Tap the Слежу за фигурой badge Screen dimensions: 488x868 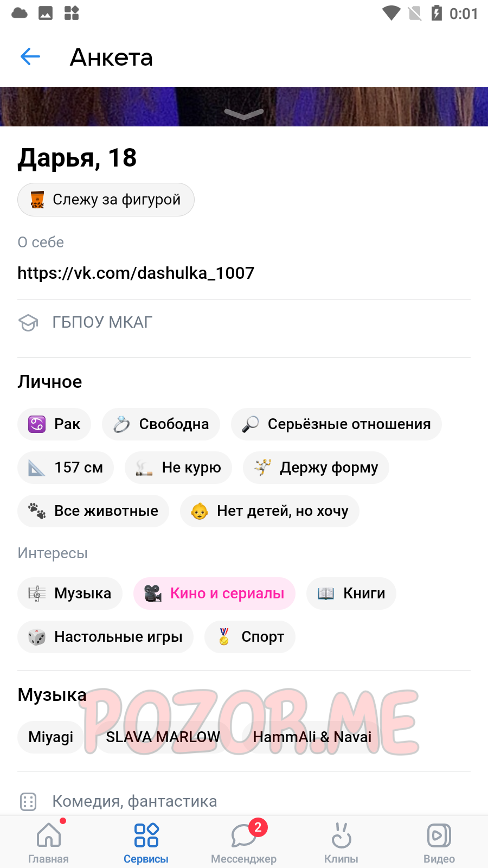tap(106, 200)
